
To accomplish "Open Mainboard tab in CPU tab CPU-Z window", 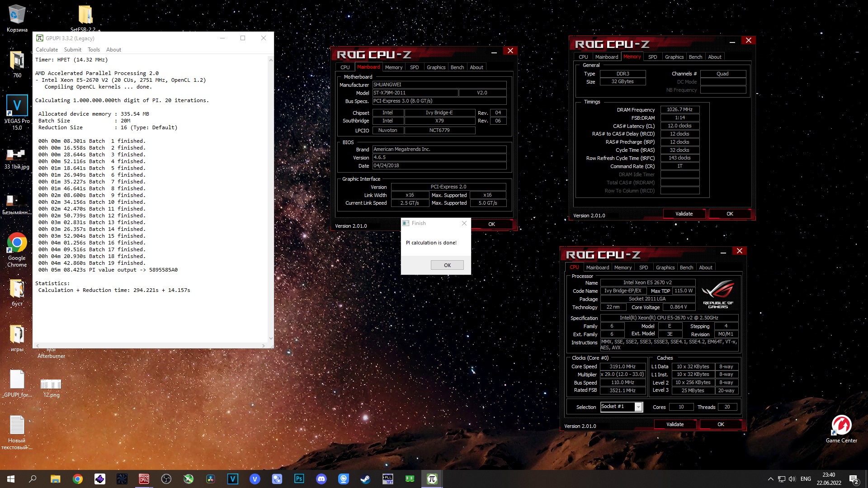I will [597, 267].
